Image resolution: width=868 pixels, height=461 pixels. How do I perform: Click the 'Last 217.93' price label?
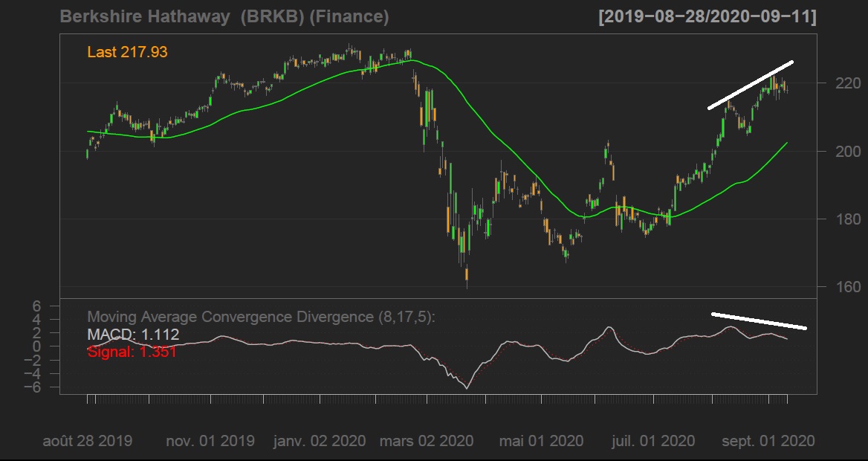point(127,52)
